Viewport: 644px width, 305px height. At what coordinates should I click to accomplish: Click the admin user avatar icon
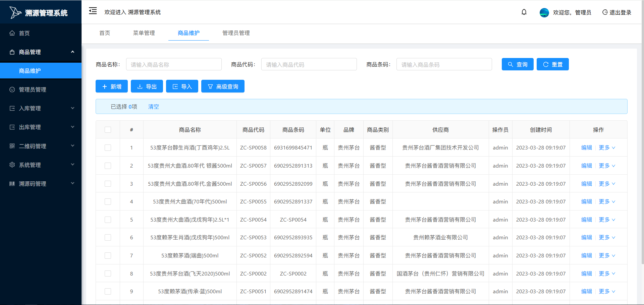(544, 12)
